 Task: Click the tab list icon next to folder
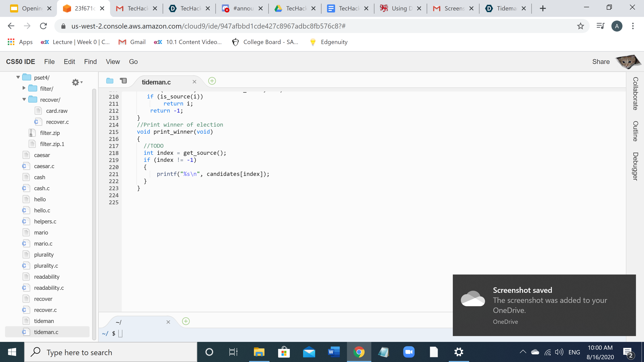pyautogui.click(x=123, y=81)
